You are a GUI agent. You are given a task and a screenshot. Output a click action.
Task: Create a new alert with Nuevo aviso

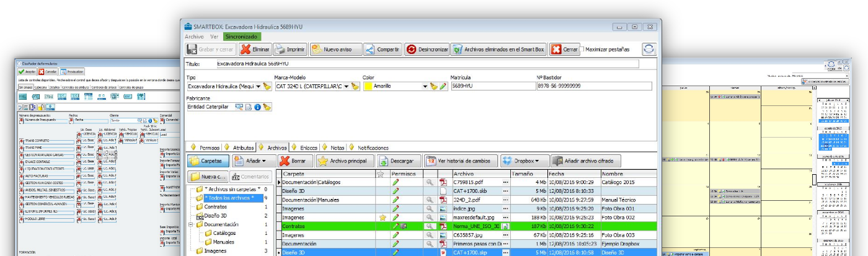(x=332, y=49)
